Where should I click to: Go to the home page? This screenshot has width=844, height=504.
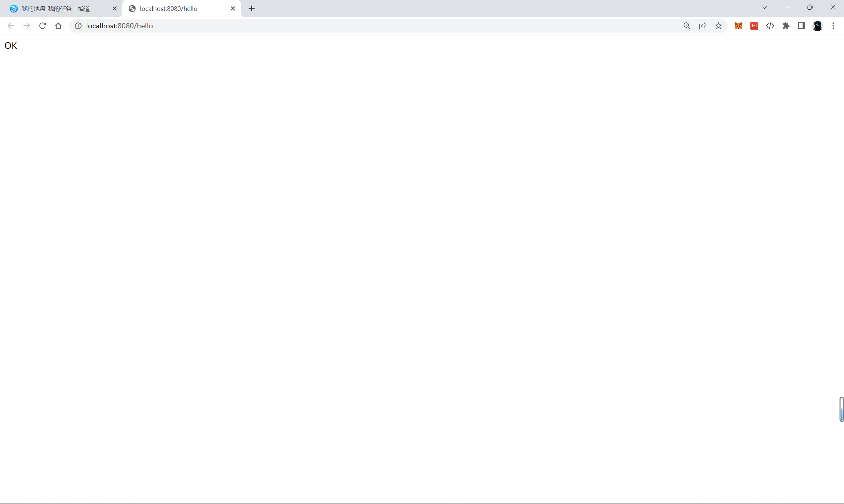[x=58, y=26]
